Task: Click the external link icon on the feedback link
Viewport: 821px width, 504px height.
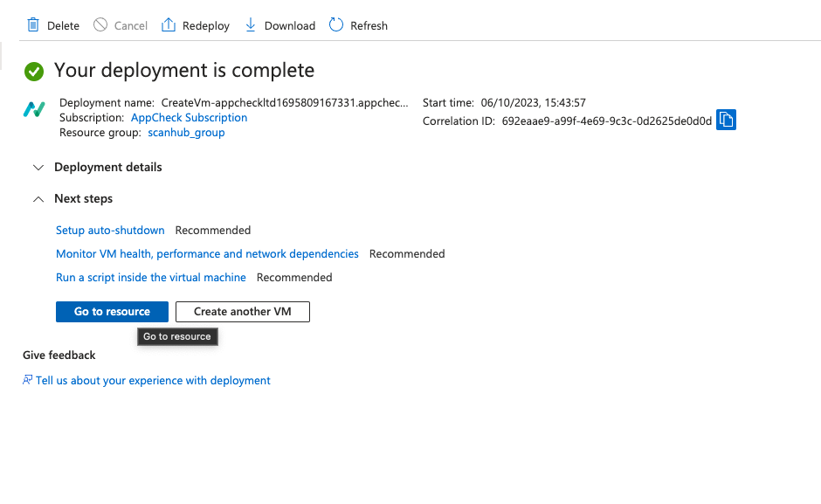Action: coord(27,380)
